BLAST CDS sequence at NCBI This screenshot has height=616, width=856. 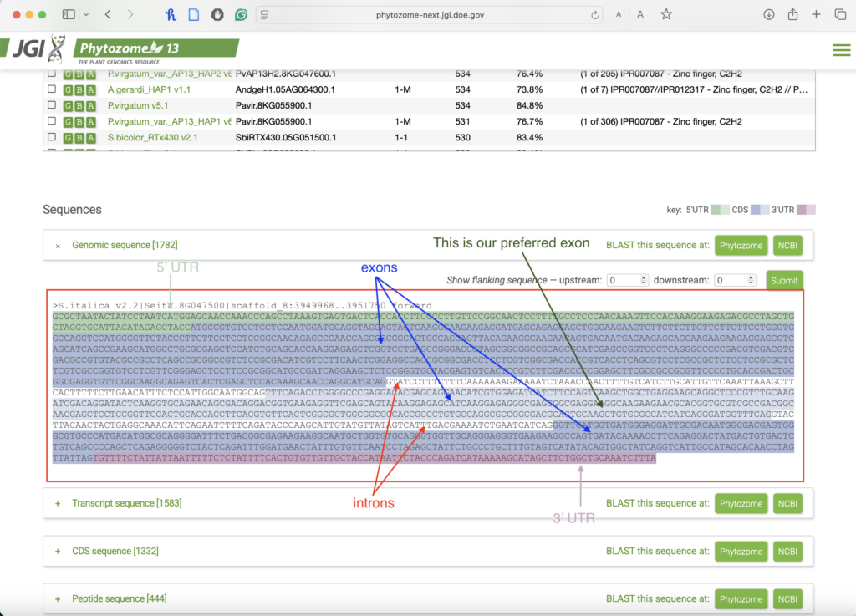click(787, 552)
